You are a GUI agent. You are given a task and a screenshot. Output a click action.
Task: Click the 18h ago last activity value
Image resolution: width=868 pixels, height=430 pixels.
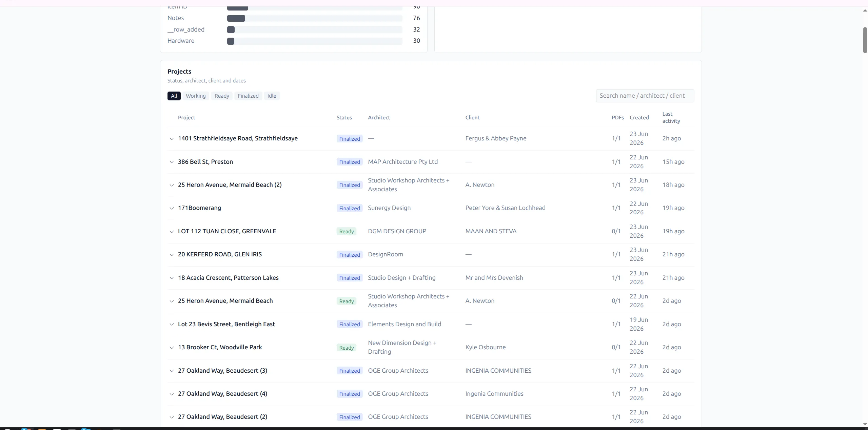click(673, 185)
